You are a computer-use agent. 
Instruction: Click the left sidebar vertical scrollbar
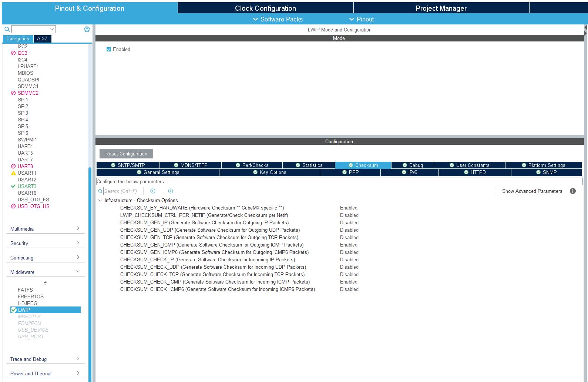[x=90, y=274]
